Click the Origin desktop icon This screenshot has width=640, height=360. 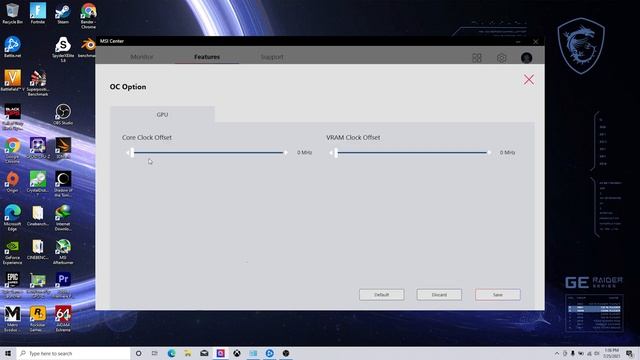pos(12,182)
